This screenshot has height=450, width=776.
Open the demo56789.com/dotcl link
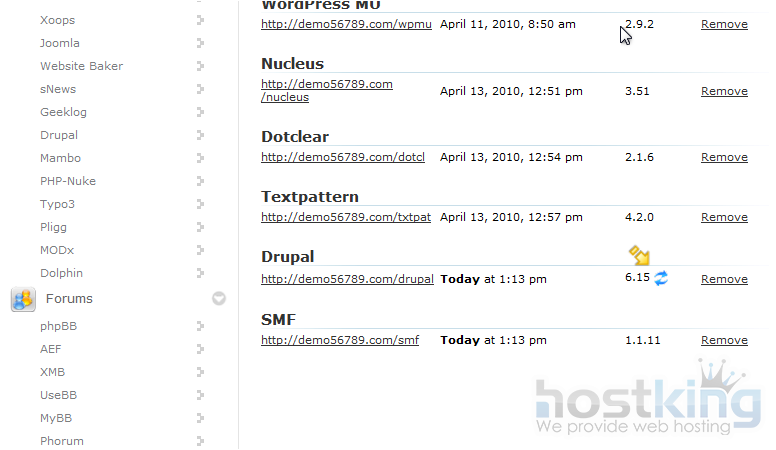(343, 157)
